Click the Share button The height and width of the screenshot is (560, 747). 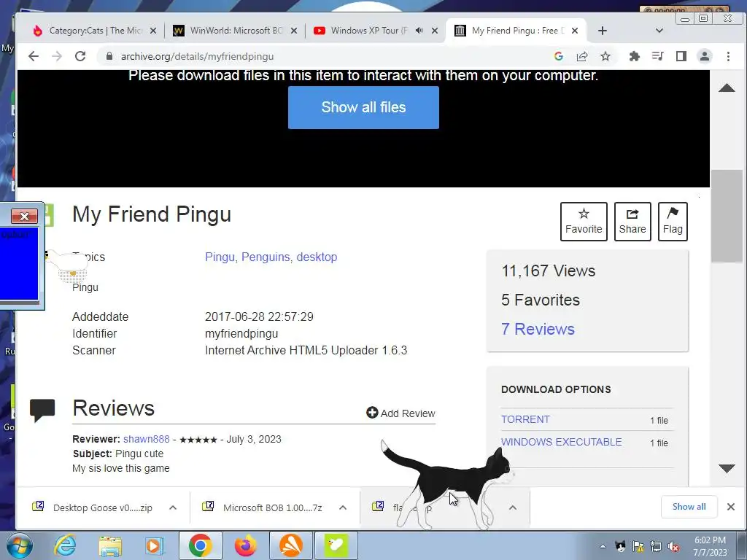(x=632, y=222)
